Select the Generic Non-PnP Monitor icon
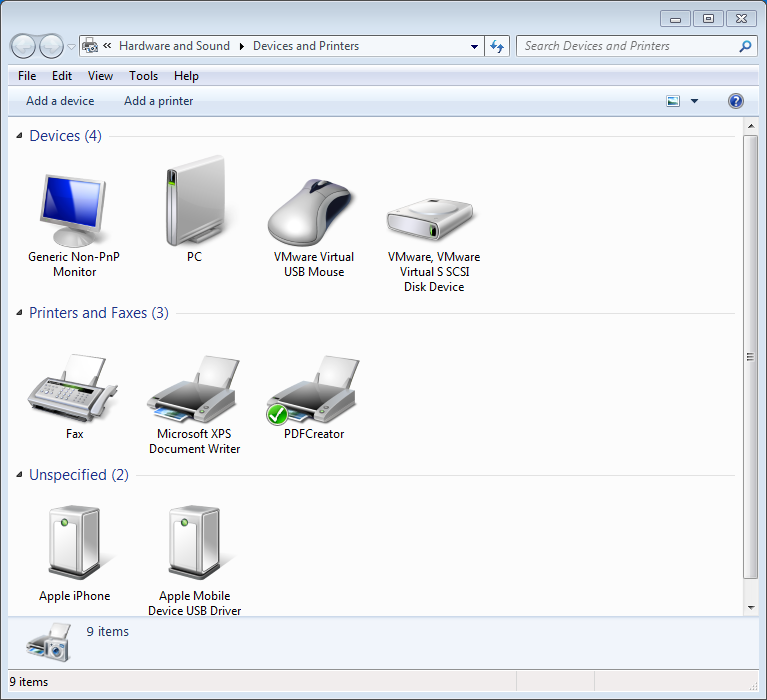 coord(73,210)
